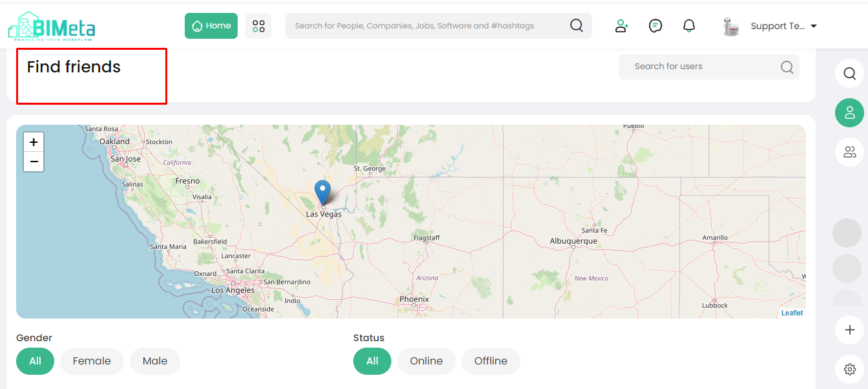868x389 pixels.
Task: Click the Amarillo label on map
Action: [x=715, y=238]
